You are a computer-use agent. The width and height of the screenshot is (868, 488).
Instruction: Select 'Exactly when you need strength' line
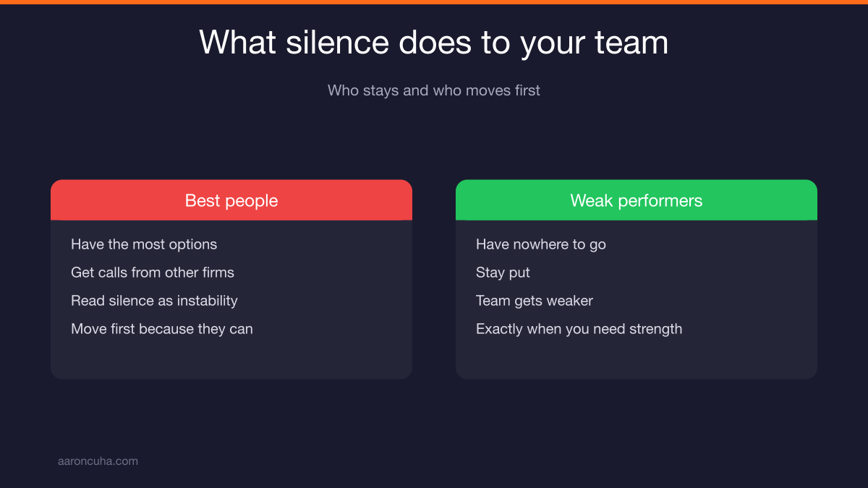tap(579, 329)
